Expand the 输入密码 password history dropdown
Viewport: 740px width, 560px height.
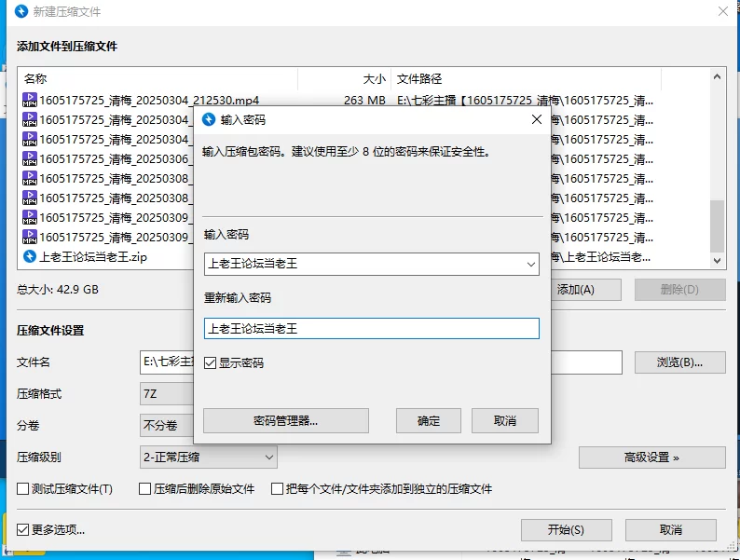coord(531,265)
